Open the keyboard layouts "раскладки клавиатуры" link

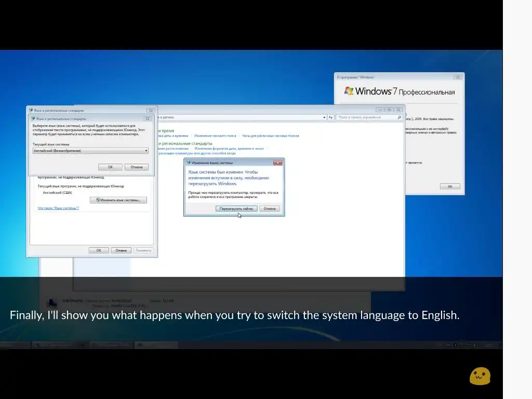197,153
